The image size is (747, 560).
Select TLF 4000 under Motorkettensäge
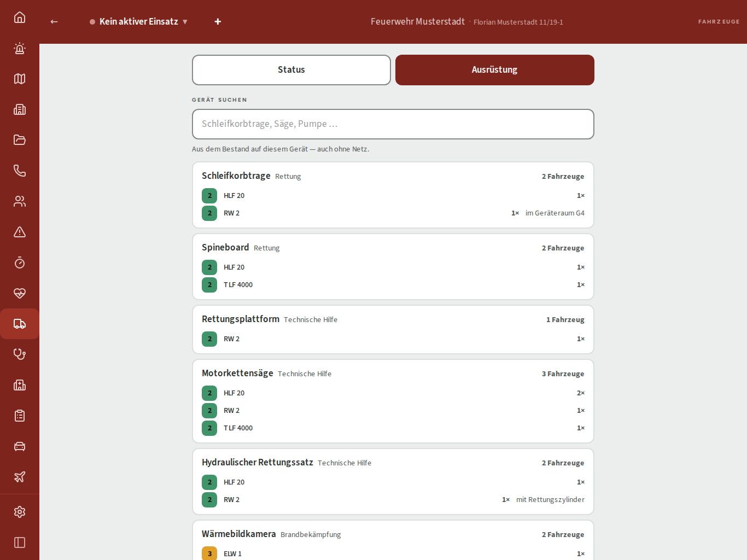point(393,428)
